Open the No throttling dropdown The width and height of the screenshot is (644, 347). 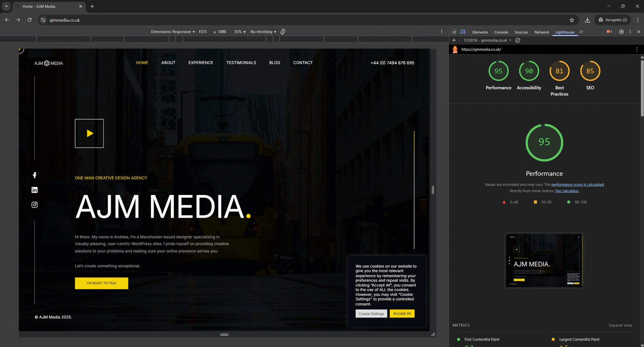[264, 32]
